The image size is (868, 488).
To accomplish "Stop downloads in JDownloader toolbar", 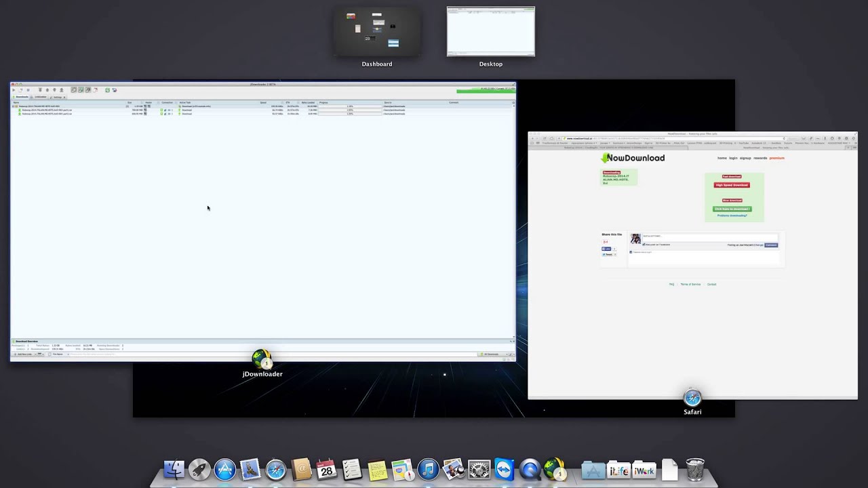I will pos(28,90).
